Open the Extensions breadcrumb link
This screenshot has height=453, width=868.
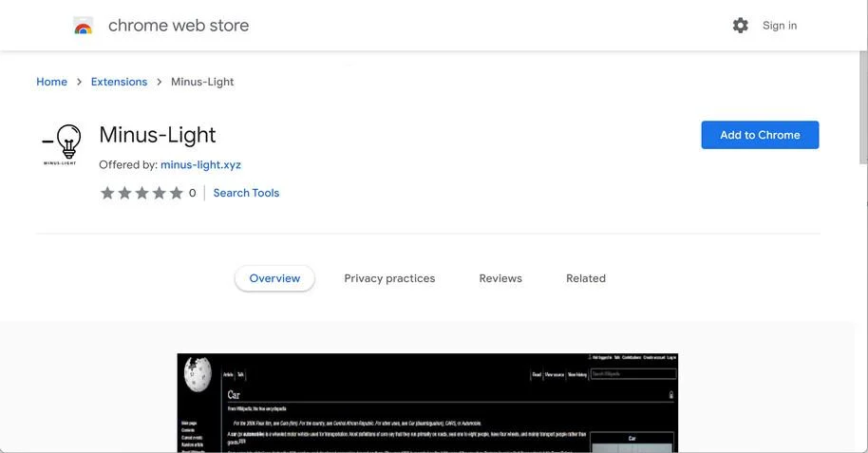coord(119,82)
